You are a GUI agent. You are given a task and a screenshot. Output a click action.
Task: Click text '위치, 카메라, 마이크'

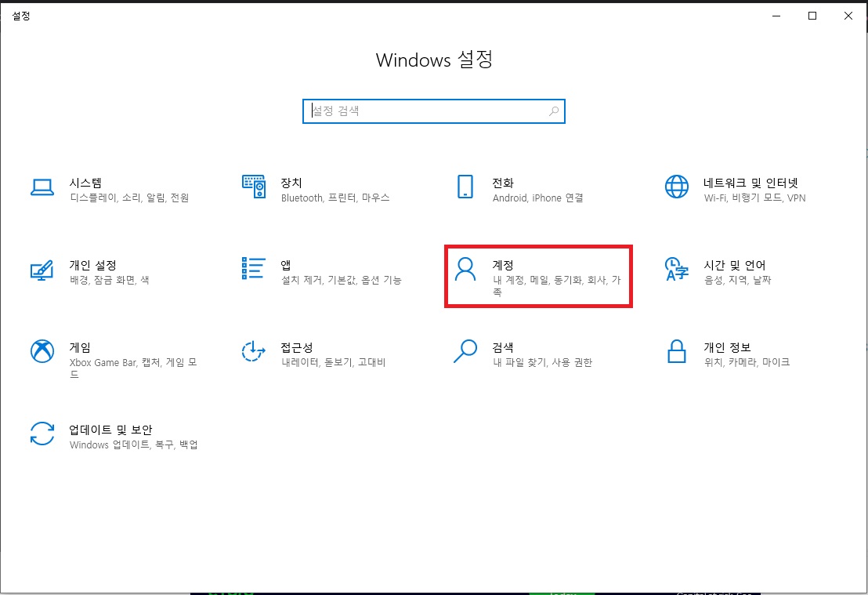[747, 362]
